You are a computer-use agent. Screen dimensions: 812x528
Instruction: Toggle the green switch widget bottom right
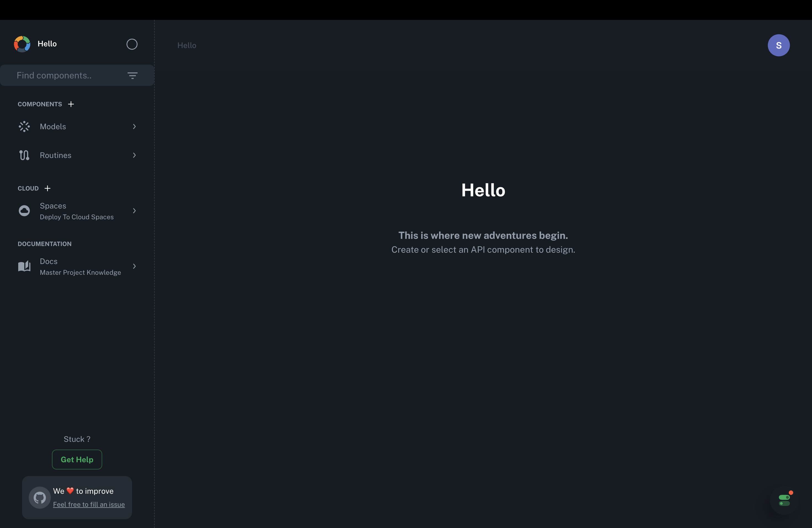784,500
